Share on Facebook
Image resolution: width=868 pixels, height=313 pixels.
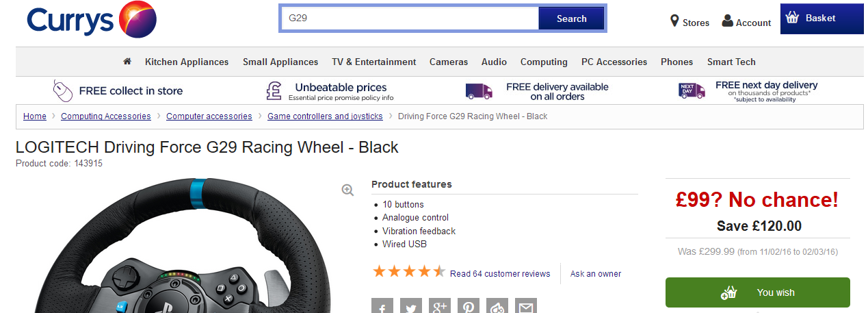click(x=382, y=305)
